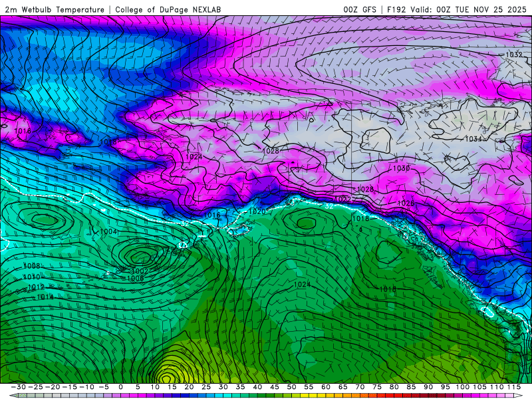Click the -25 value on the color scale

coord(35,387)
